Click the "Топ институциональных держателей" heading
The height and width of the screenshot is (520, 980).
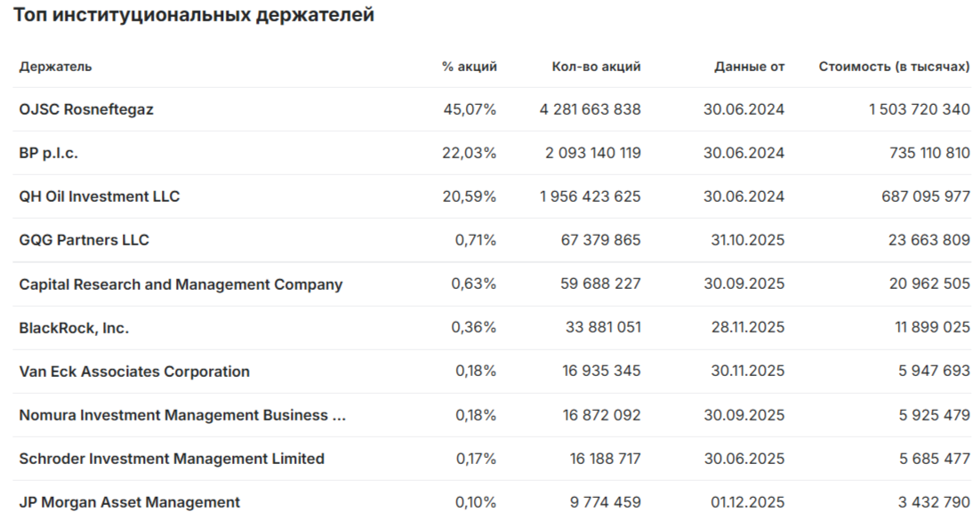coord(194,16)
